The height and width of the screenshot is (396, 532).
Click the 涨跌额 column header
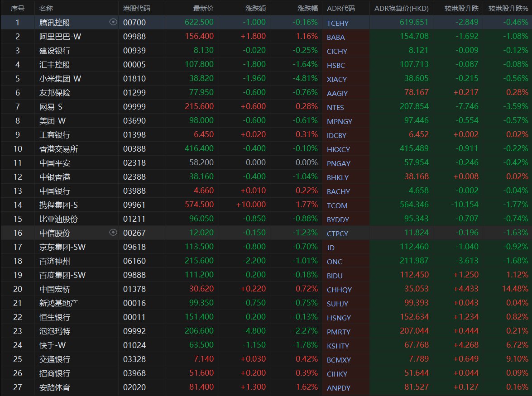pyautogui.click(x=255, y=8)
